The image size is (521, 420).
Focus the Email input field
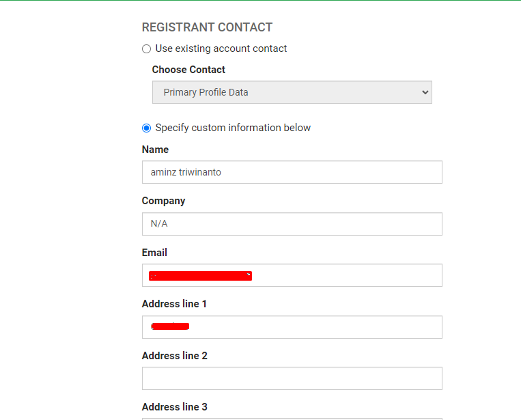pyautogui.click(x=292, y=275)
